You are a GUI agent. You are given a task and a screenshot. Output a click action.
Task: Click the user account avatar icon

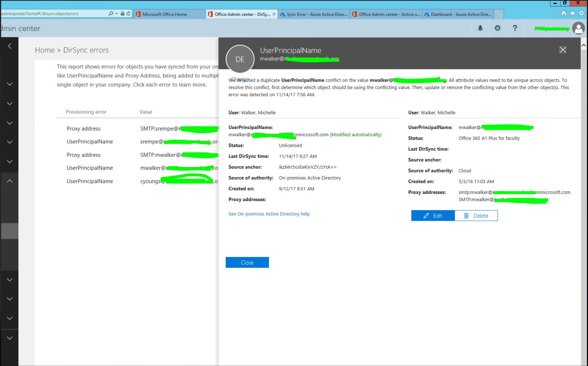pos(578,28)
